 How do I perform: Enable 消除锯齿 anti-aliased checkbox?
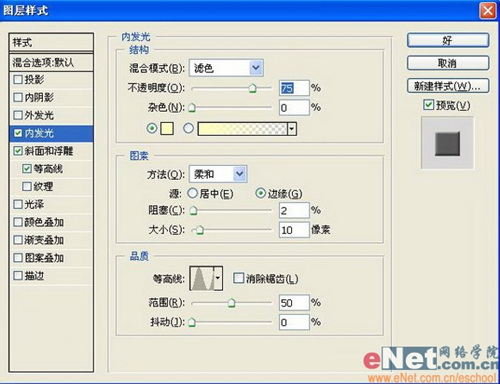pos(238,278)
